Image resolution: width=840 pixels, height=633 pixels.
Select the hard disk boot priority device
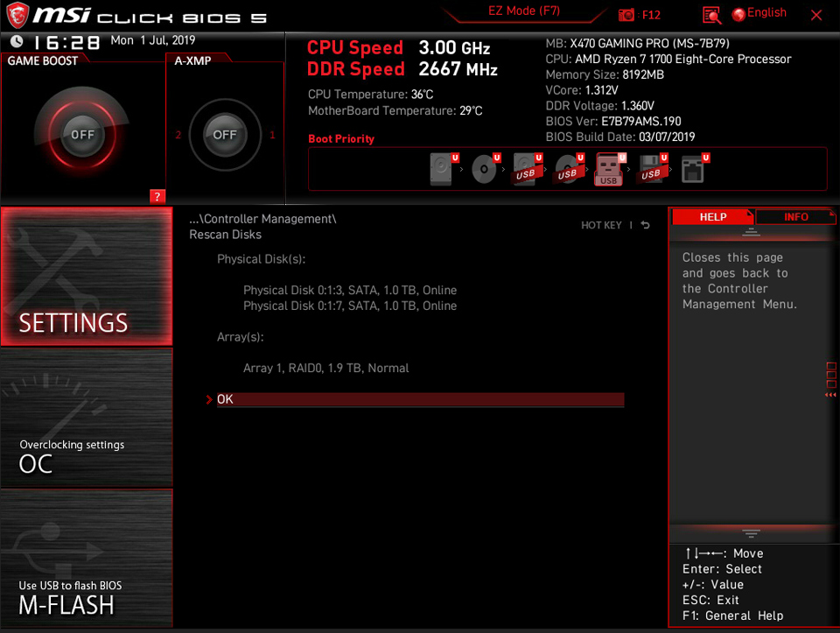coord(444,169)
